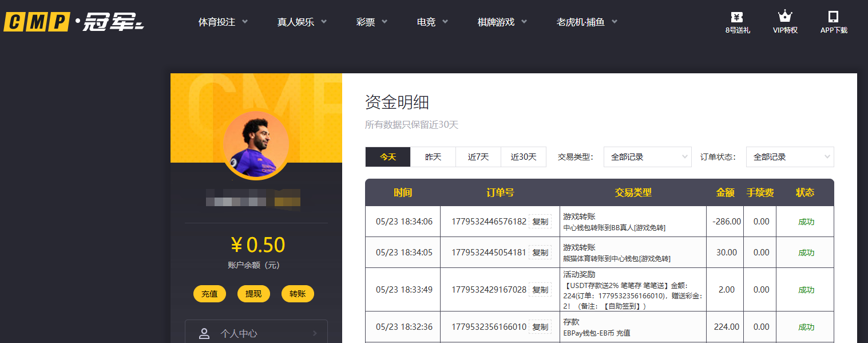
Task: Copy order number 1779532445054181
Action: coord(540,253)
